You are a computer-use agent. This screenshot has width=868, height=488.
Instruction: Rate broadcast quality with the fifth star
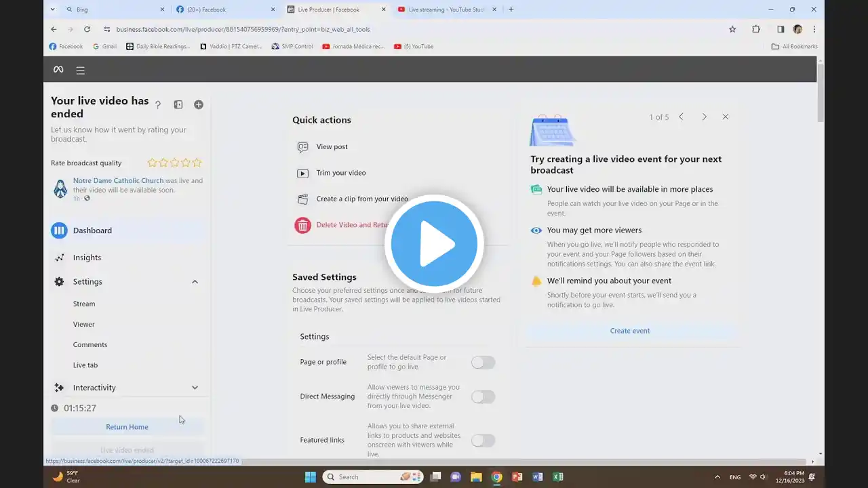pyautogui.click(x=197, y=163)
